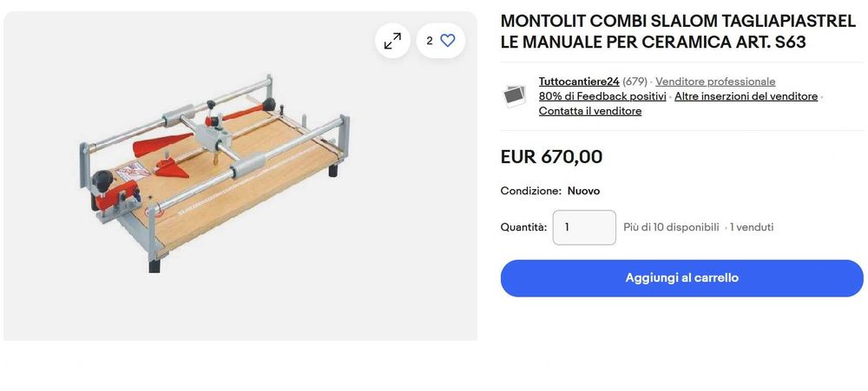This screenshot has width=868, height=391.
Task: Click the seller avatar thumbnail
Action: point(515,95)
